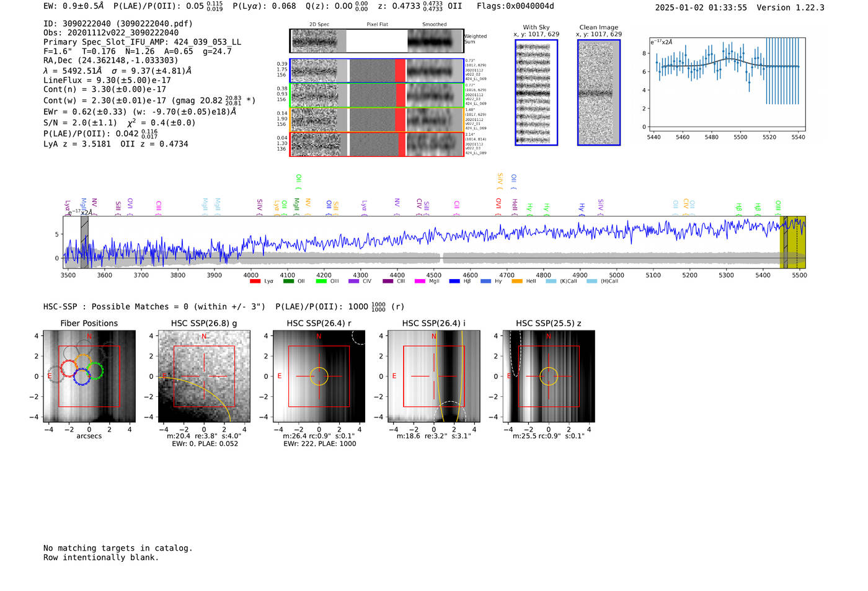Viewport: 868px width, 591px height.
Task: Open the With Sky cutout image
Action: (536, 92)
